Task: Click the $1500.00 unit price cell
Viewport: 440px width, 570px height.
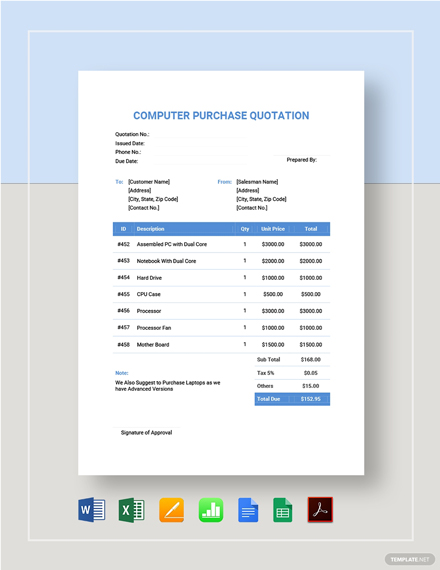Action: pos(273,345)
